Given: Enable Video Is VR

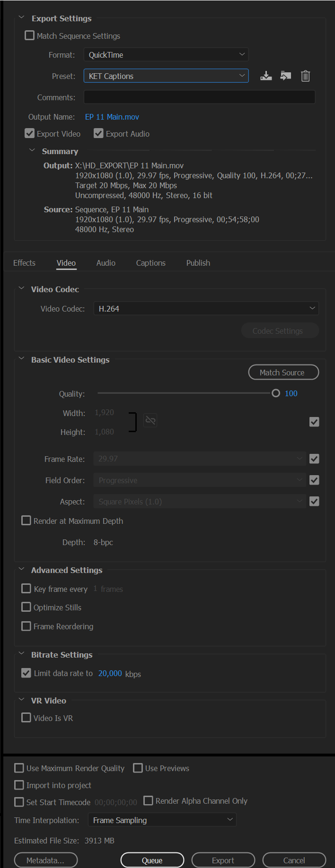Looking at the screenshot, I should pos(26,717).
